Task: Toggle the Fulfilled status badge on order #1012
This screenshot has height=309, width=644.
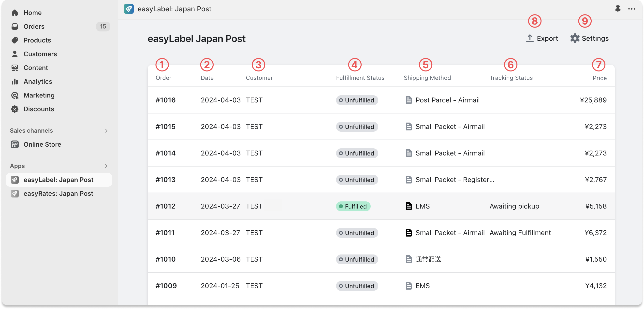Action: click(x=353, y=206)
